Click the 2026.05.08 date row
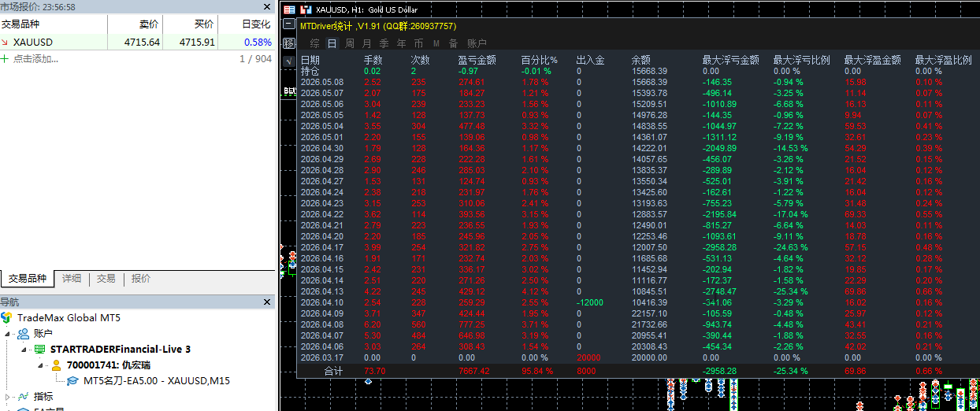This screenshot has width=980, height=411. [322, 82]
